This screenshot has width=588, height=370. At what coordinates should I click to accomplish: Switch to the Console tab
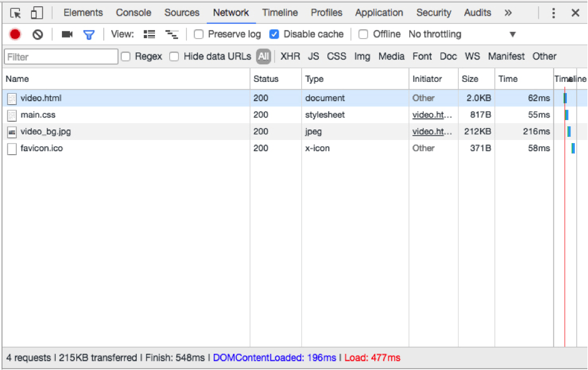point(133,12)
